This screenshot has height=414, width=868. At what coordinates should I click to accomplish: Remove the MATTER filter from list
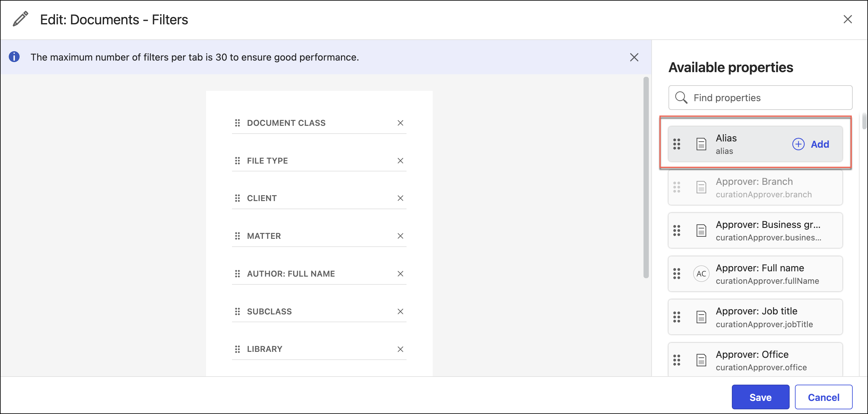point(400,236)
